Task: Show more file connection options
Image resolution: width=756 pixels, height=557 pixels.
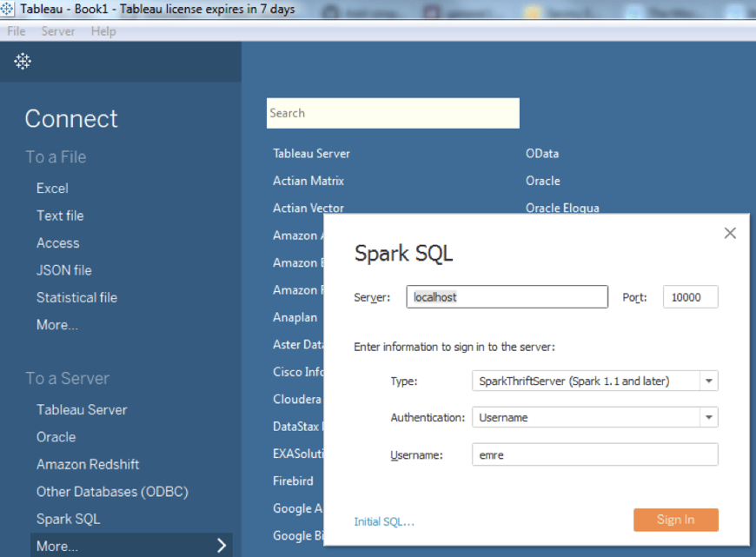Action: 57,325
